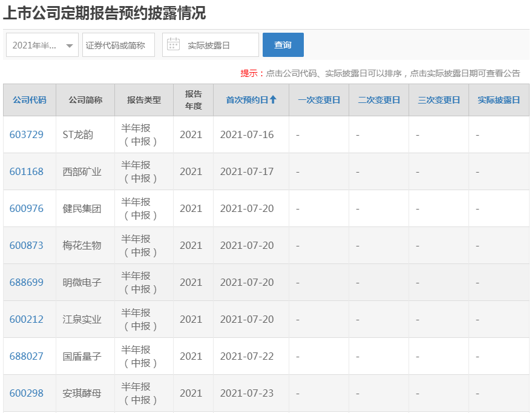Open company code 600976 link

[x=27, y=209]
